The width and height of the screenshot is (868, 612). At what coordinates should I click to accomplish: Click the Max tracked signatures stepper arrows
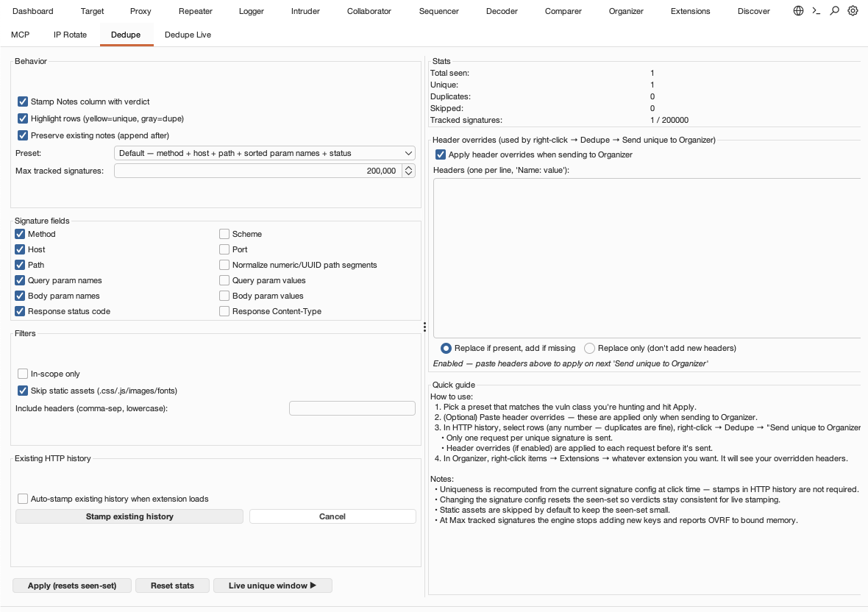(408, 171)
